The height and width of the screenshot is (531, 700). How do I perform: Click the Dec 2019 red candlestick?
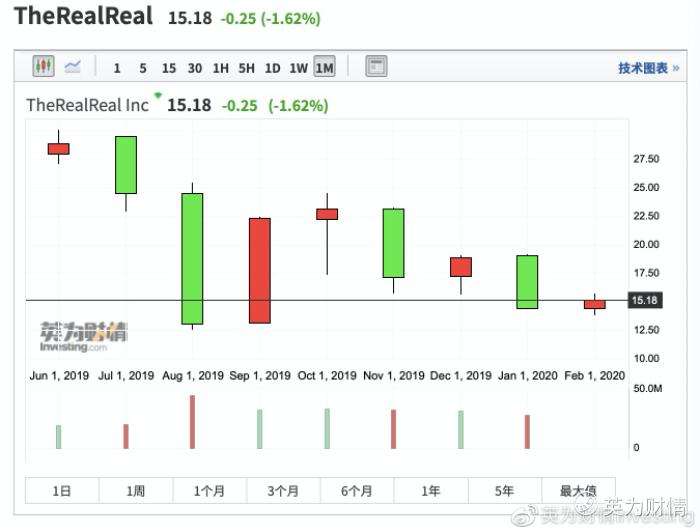pyautogui.click(x=461, y=267)
